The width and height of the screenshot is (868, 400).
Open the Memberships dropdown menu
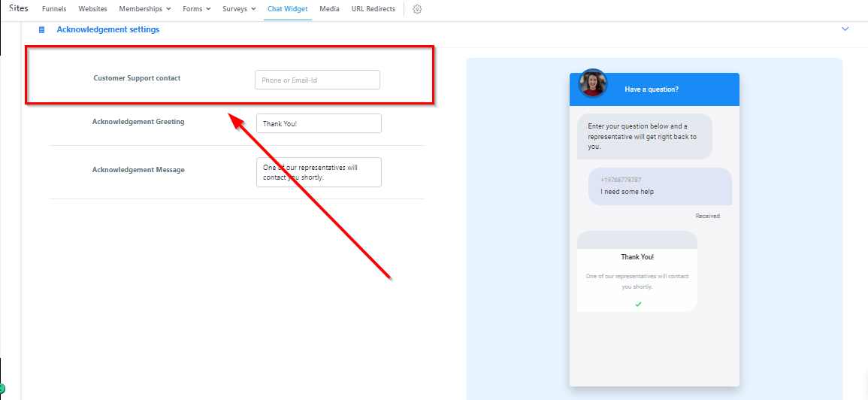(x=144, y=9)
